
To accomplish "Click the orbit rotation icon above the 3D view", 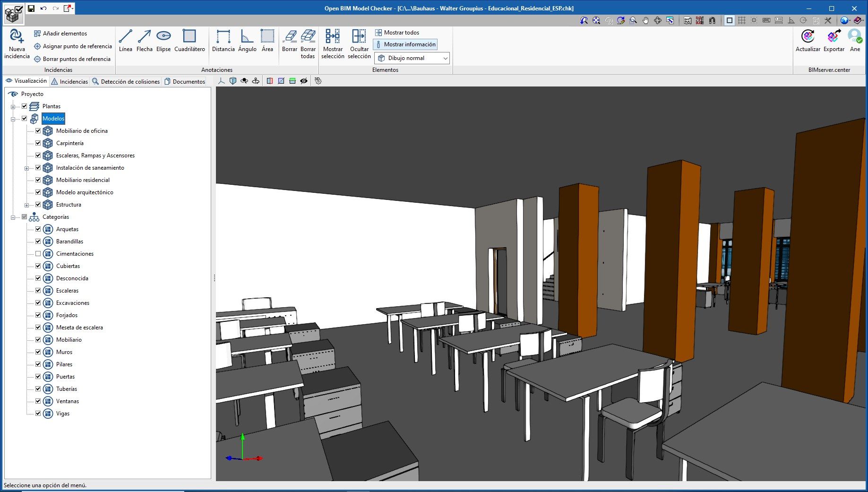I will click(x=244, y=81).
